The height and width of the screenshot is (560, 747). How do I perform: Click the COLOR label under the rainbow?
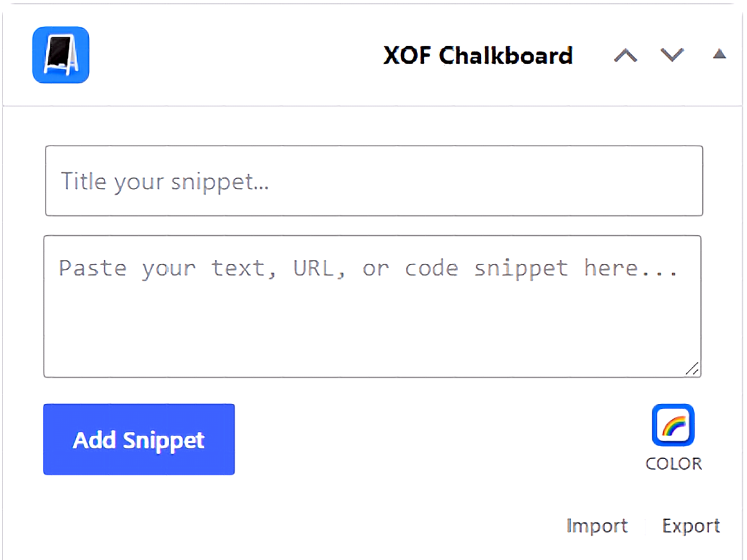(674, 464)
